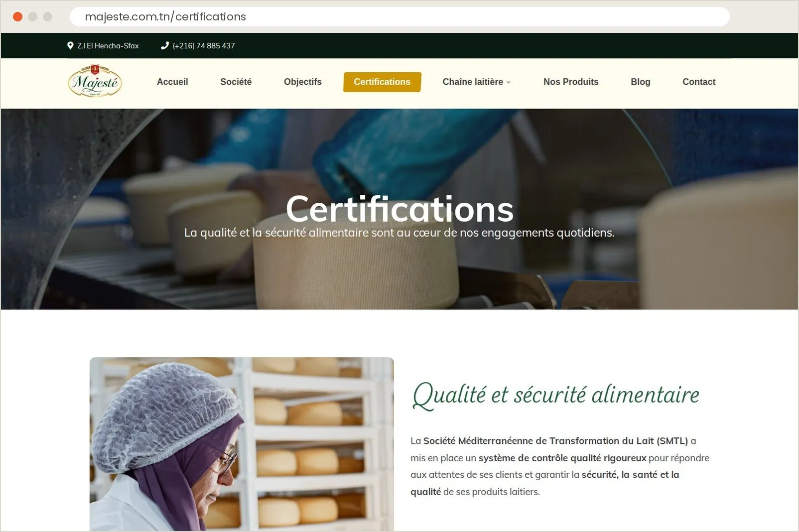Go to the Société page
The image size is (799, 532).
click(236, 82)
